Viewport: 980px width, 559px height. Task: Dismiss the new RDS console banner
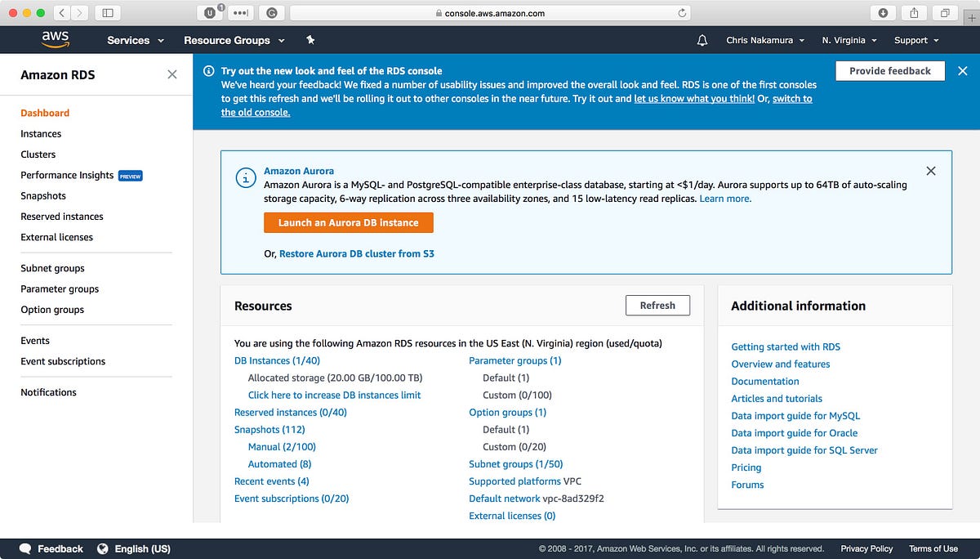click(x=962, y=71)
